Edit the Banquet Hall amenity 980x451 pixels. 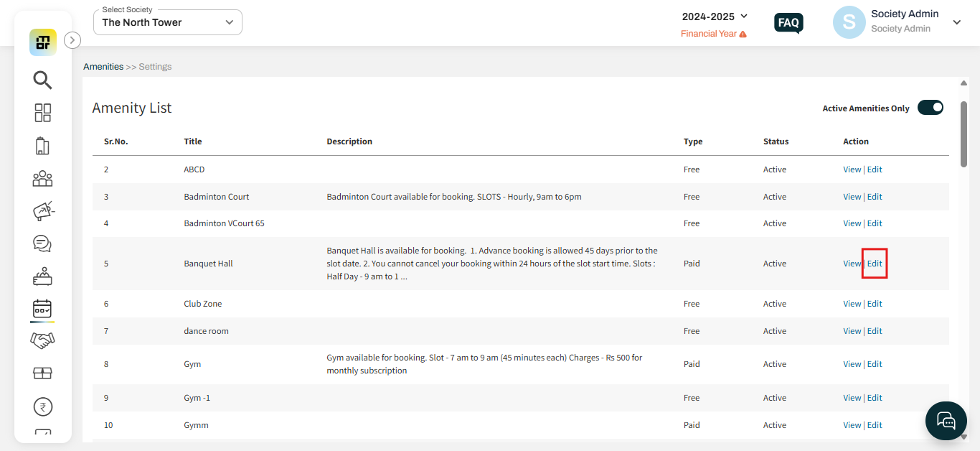pos(875,264)
